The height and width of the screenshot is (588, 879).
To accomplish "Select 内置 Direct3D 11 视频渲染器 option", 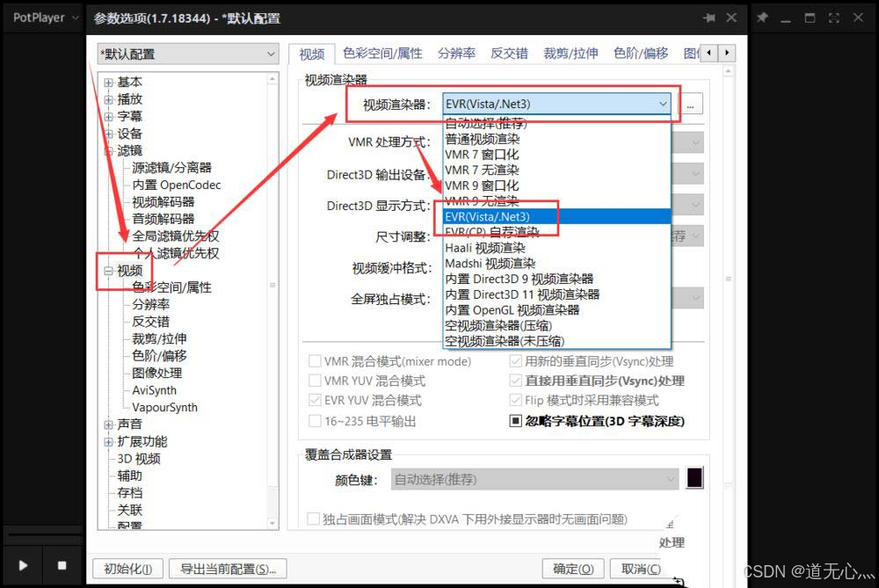I will [556, 294].
